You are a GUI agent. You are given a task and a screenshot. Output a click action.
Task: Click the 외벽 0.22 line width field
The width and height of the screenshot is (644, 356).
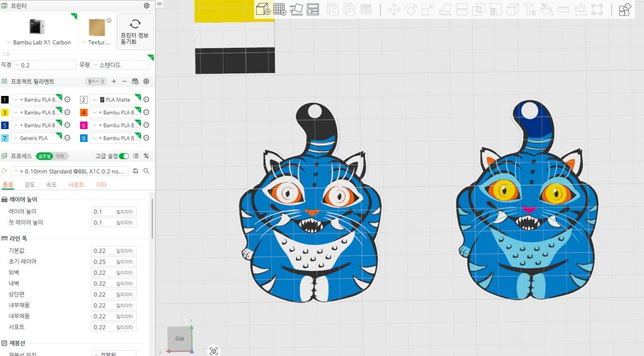[x=114, y=272]
